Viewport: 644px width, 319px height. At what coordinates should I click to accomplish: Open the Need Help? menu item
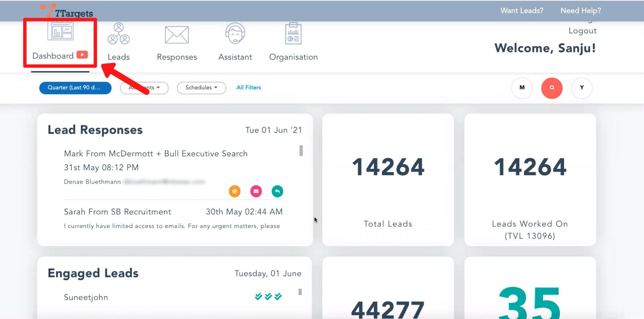581,11
